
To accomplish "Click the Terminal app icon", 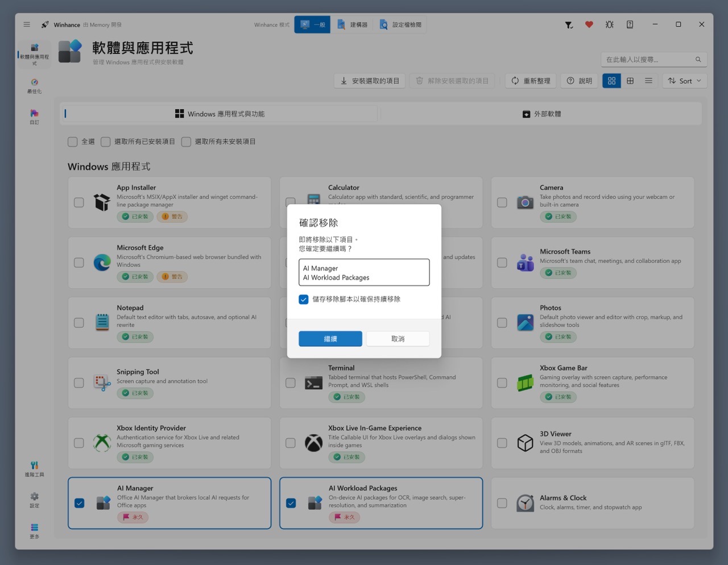I will (x=313, y=383).
